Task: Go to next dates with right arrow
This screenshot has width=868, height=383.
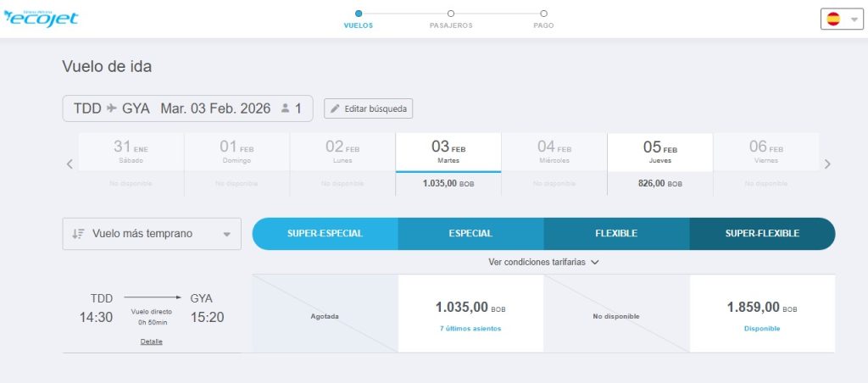Action: 827,164
